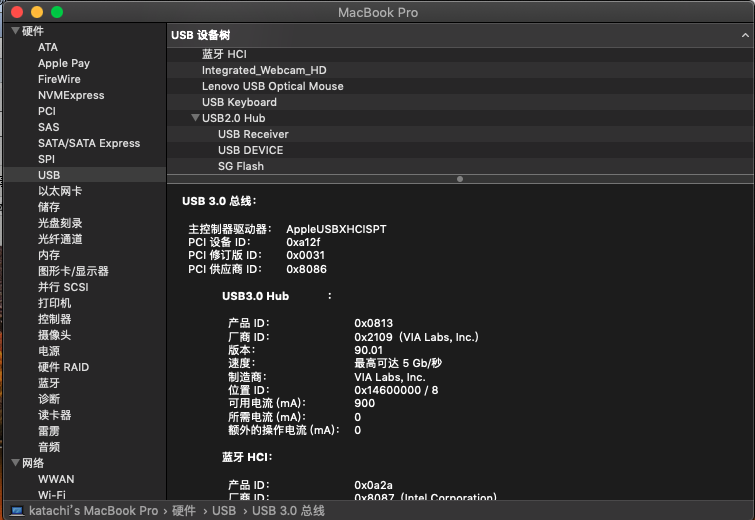Select 电源 power entry

pyautogui.click(x=49, y=351)
